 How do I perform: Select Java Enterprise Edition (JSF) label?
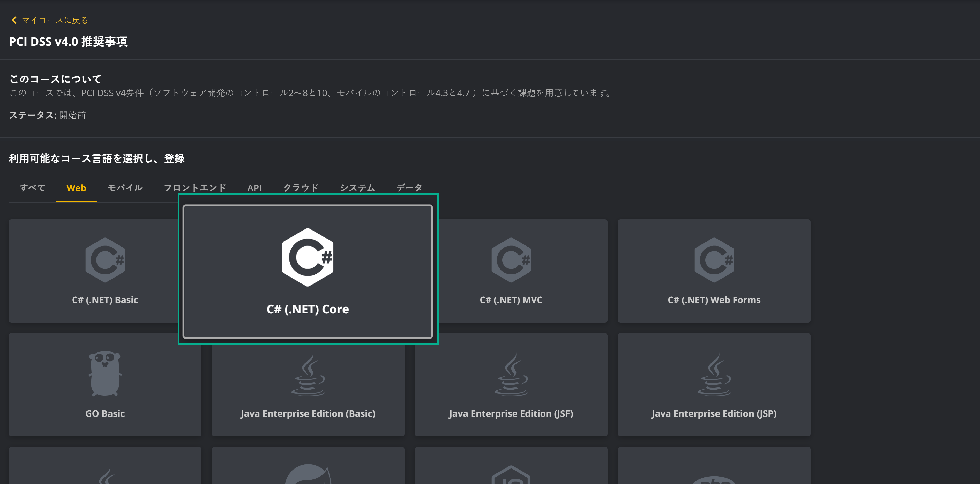pos(511,414)
